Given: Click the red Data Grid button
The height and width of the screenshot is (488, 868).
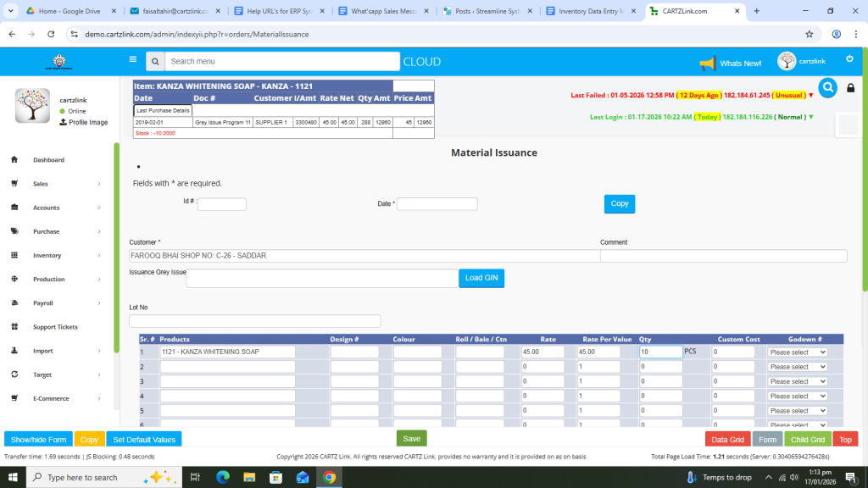Looking at the screenshot, I should click(727, 439).
